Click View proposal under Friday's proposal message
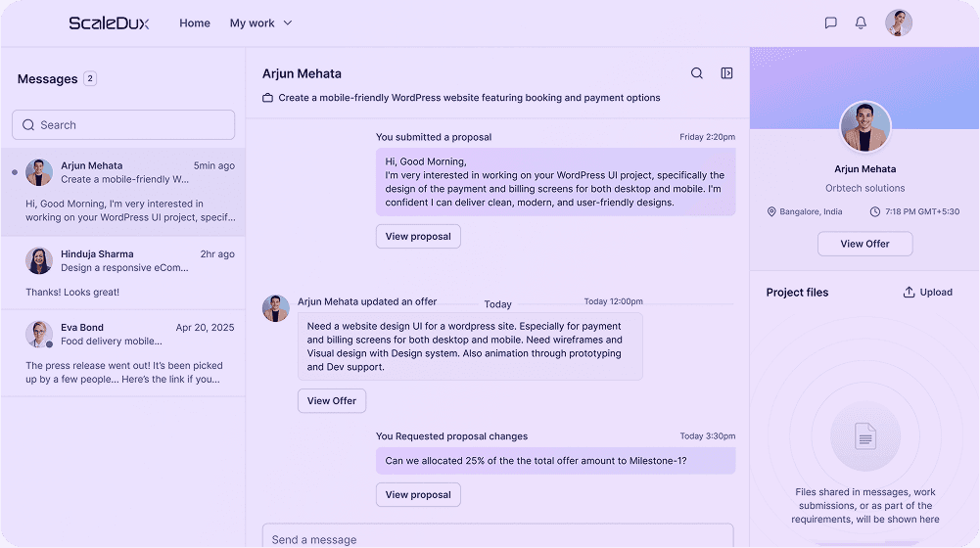 tap(418, 236)
